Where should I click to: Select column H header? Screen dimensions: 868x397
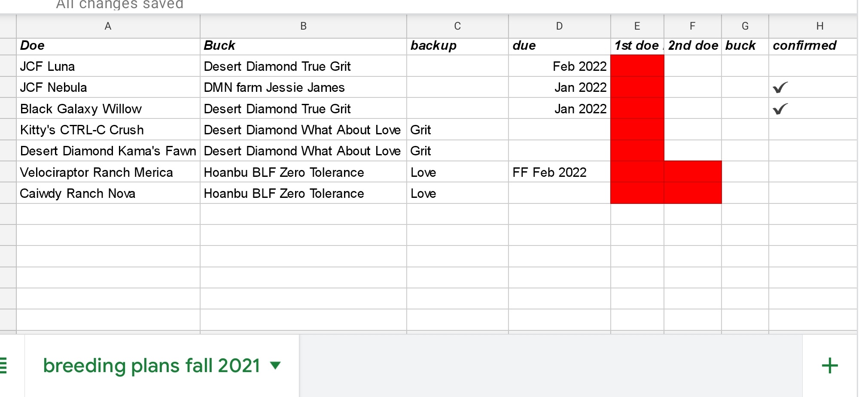(x=819, y=26)
